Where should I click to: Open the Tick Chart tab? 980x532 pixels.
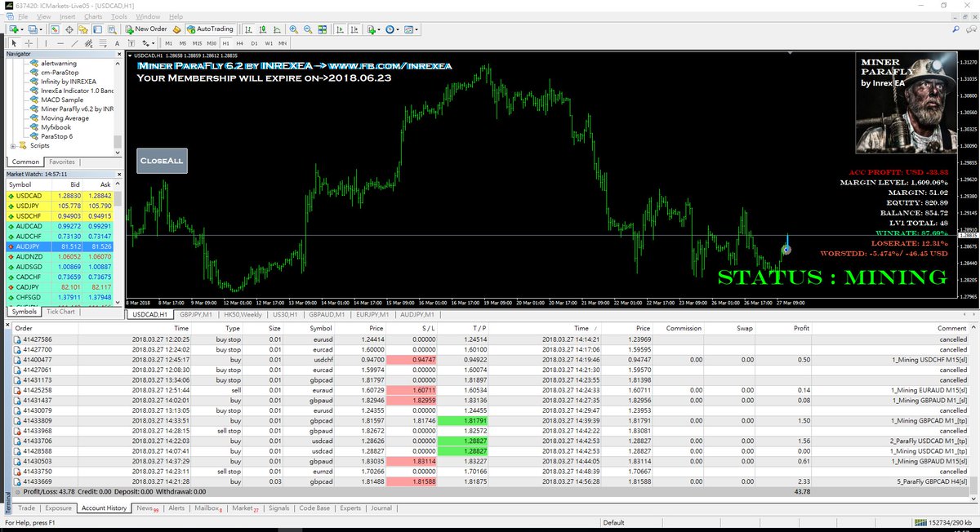[x=60, y=312]
